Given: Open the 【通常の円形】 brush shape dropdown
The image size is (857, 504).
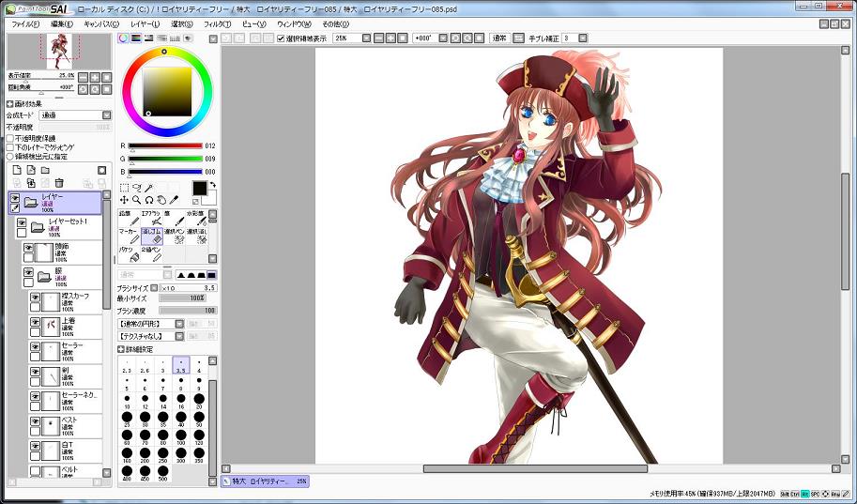Looking at the screenshot, I should [150, 323].
